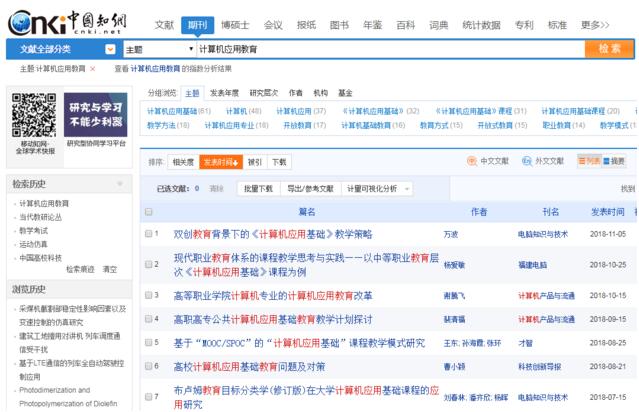
Task: Check the box for result row 3
Action: pyautogui.click(x=149, y=295)
